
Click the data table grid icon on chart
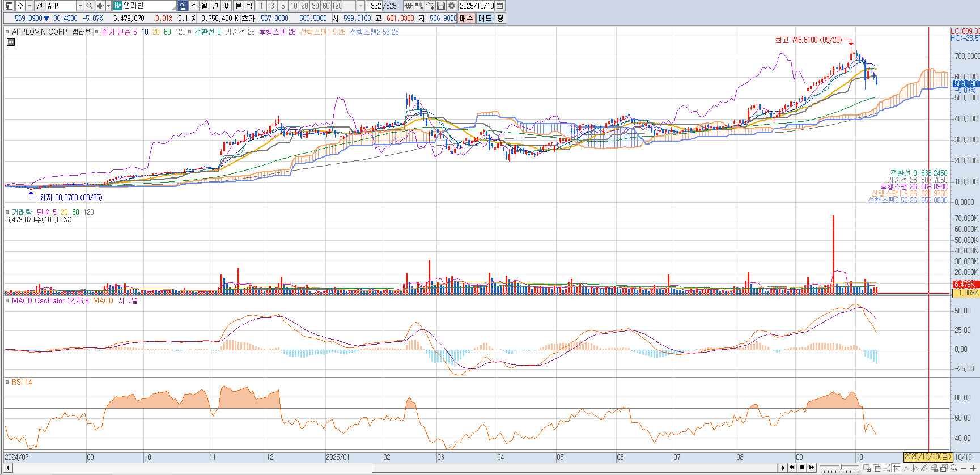pos(11,42)
